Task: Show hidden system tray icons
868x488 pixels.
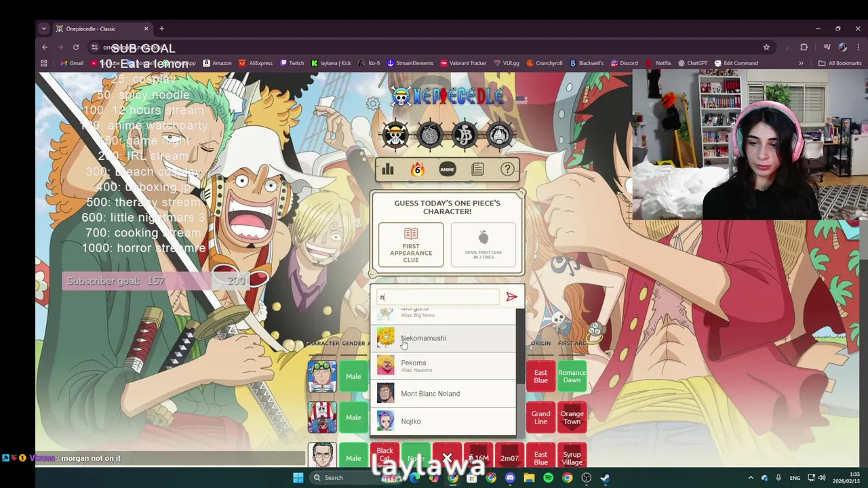Action: (x=750, y=478)
